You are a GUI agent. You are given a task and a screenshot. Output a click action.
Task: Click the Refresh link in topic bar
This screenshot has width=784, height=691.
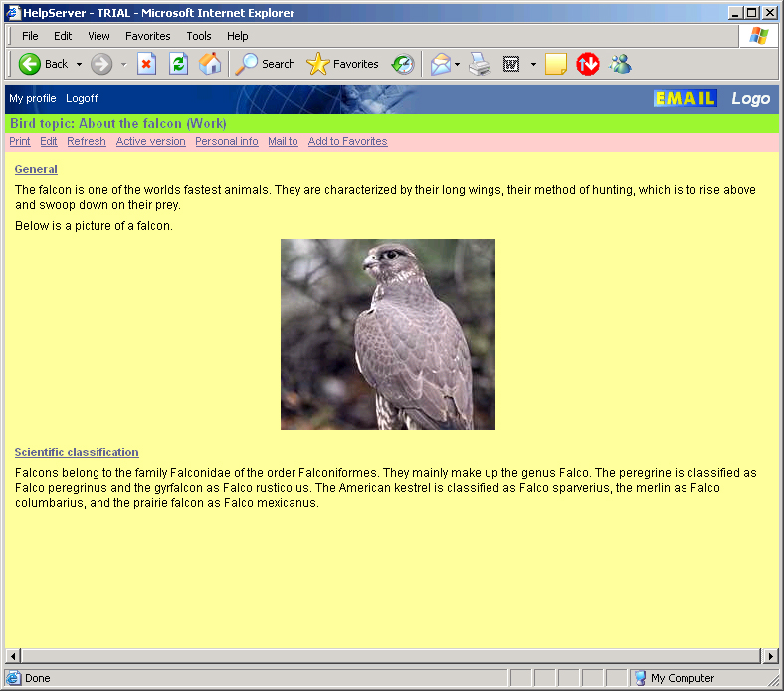(x=87, y=141)
